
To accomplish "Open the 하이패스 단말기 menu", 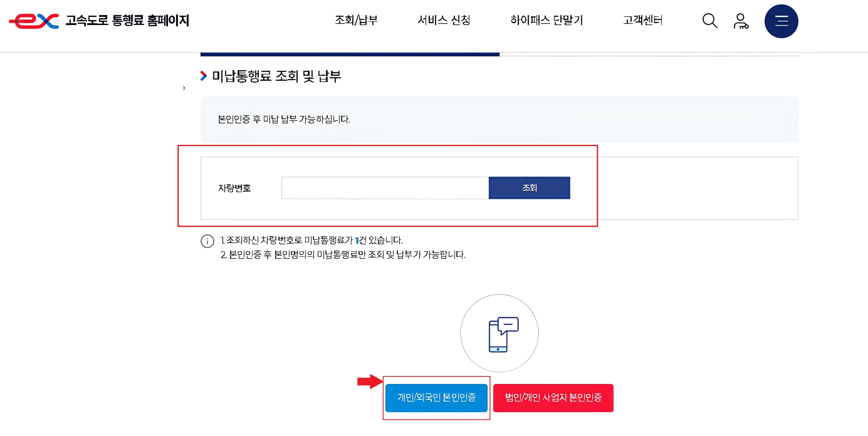I will point(546,20).
